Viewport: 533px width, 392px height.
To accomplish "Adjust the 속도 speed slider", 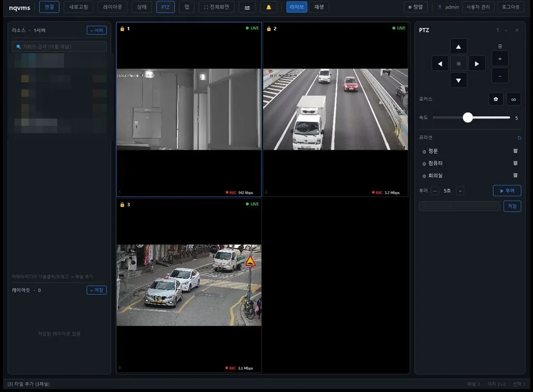I will click(x=471, y=118).
